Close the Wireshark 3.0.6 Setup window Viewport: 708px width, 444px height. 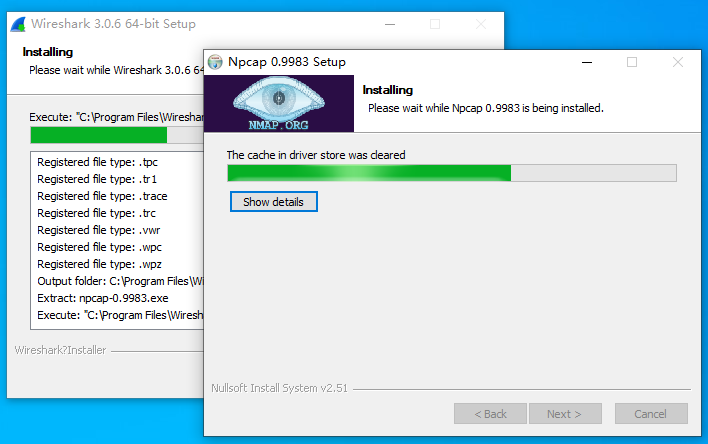(x=481, y=24)
